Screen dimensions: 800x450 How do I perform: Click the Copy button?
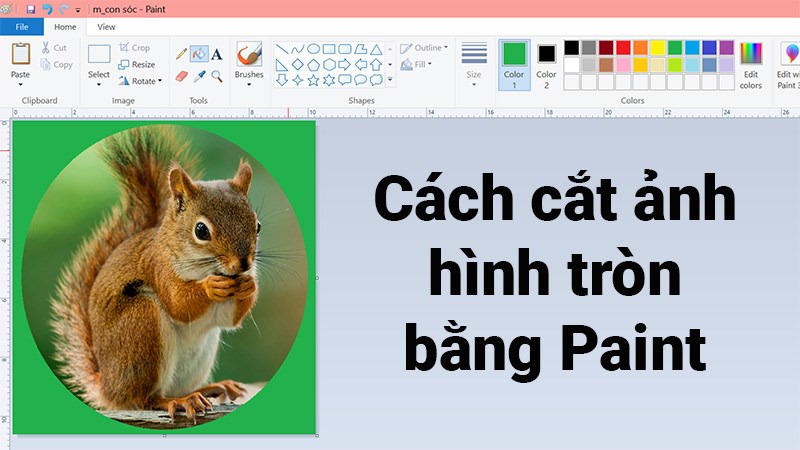click(x=57, y=64)
